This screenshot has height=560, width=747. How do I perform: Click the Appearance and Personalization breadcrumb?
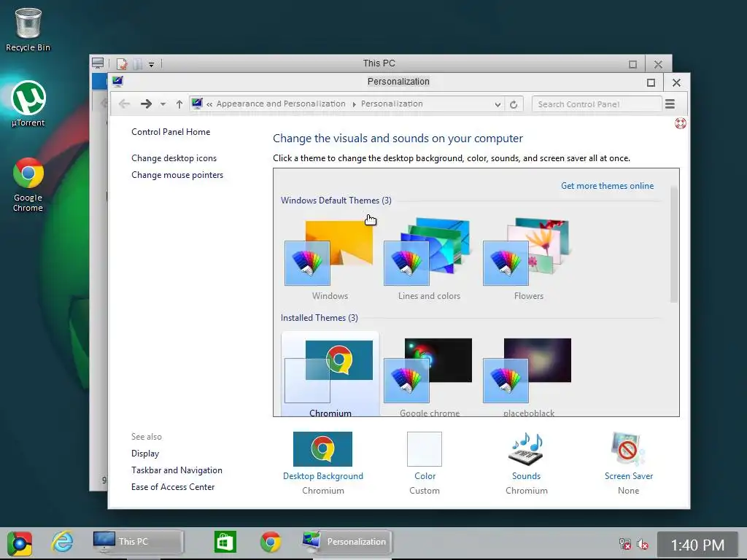pyautogui.click(x=281, y=104)
